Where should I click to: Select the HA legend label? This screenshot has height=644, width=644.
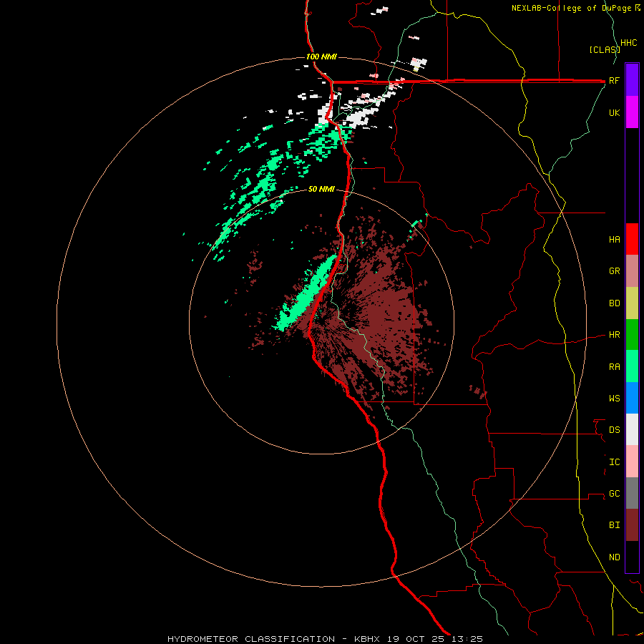615,239
